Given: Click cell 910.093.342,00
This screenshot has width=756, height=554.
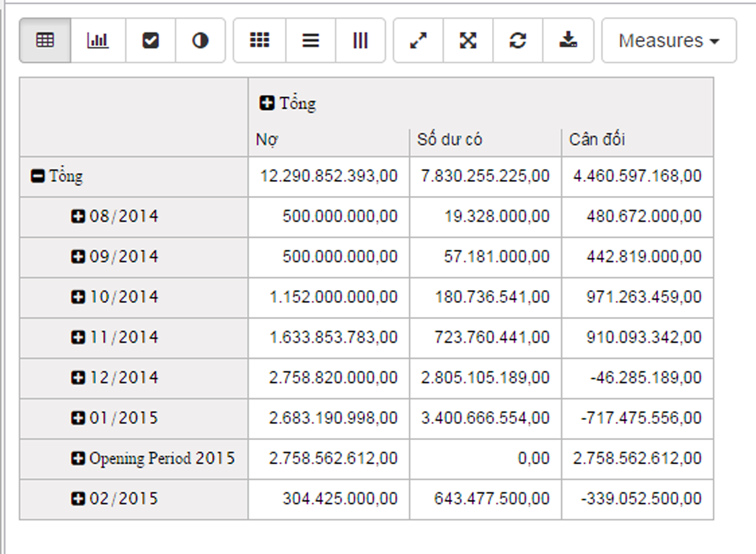Looking at the screenshot, I should [644, 337].
